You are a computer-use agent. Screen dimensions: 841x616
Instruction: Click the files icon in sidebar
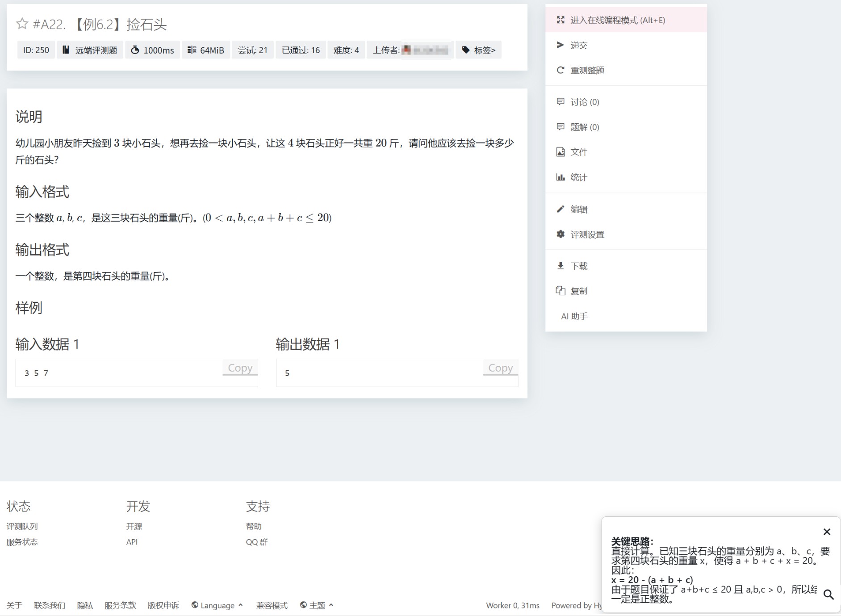pos(560,152)
